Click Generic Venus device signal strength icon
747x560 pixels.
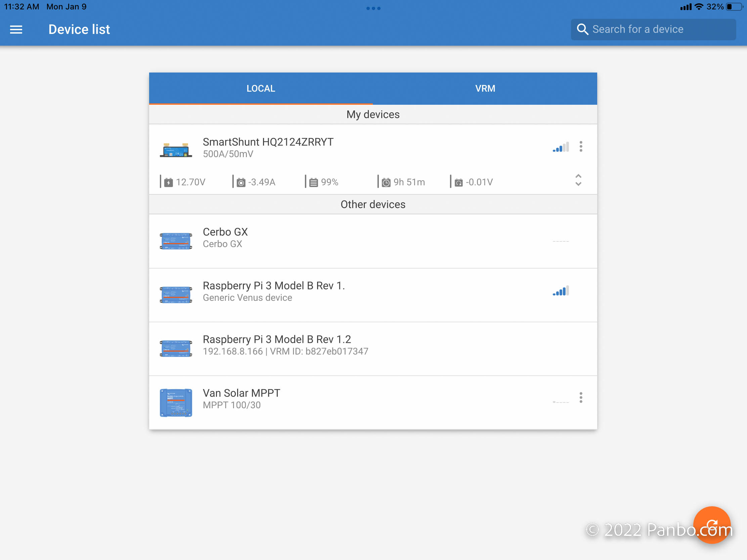point(561,291)
